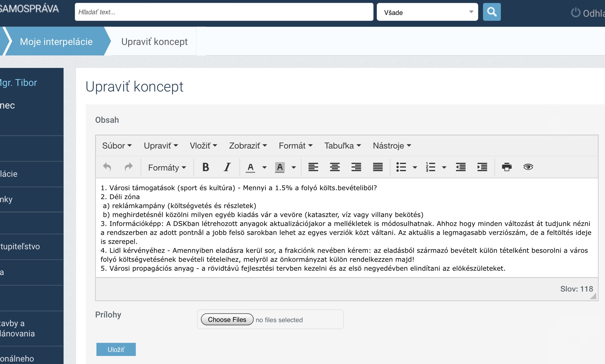Go to Moje interpelácie breadcrumb
The height and width of the screenshot is (364, 605).
pos(56,42)
